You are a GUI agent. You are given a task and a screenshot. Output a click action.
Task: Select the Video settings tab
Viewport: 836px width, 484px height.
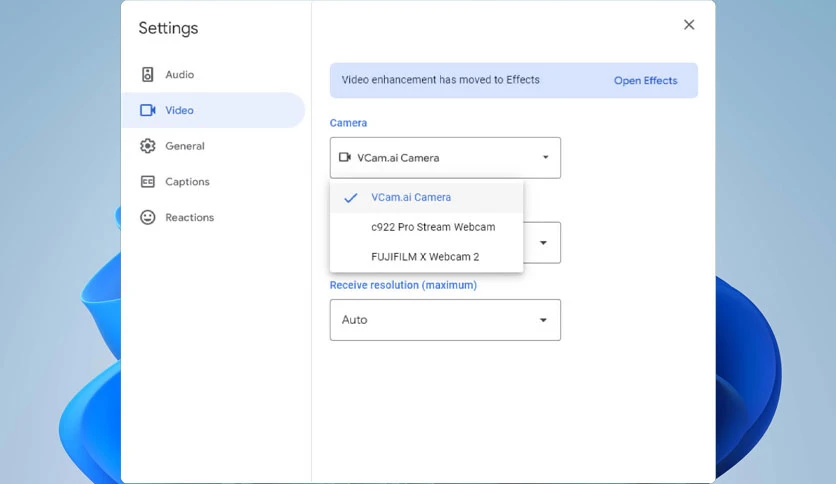(x=213, y=110)
